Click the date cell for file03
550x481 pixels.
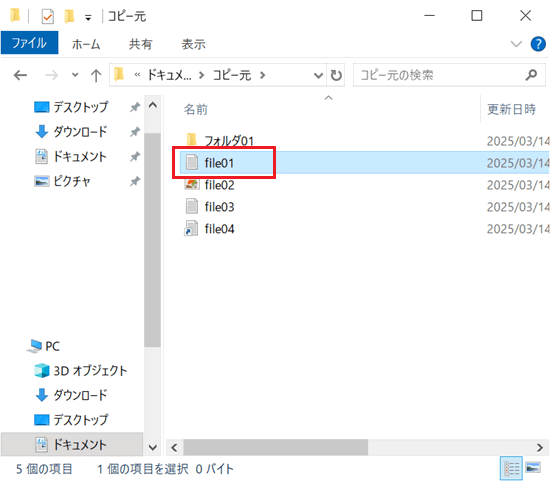click(518, 207)
